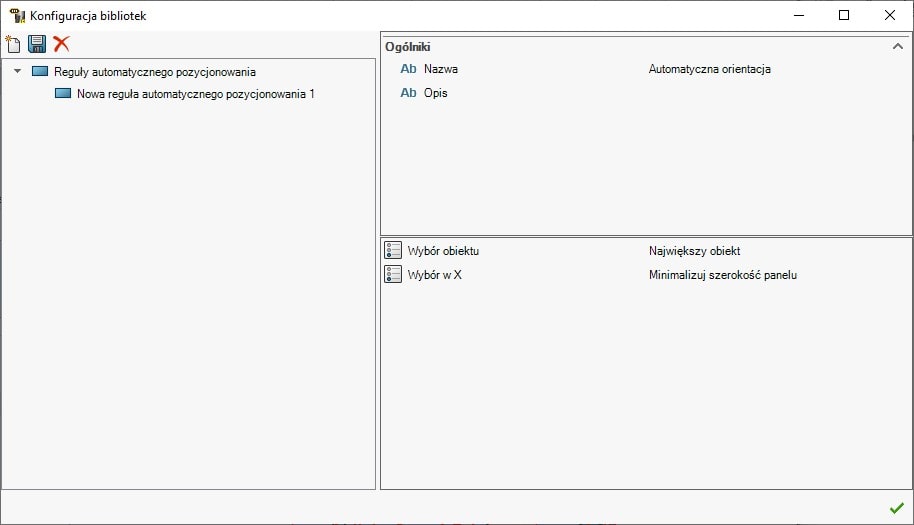Create a new rule with the new-document icon
Screen dimensions: 914x525
[x=13, y=44]
